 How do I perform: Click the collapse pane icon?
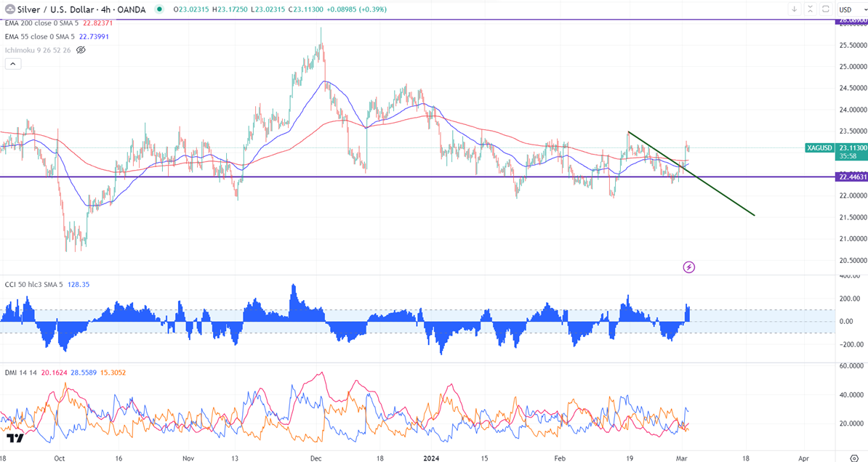pos(809,9)
